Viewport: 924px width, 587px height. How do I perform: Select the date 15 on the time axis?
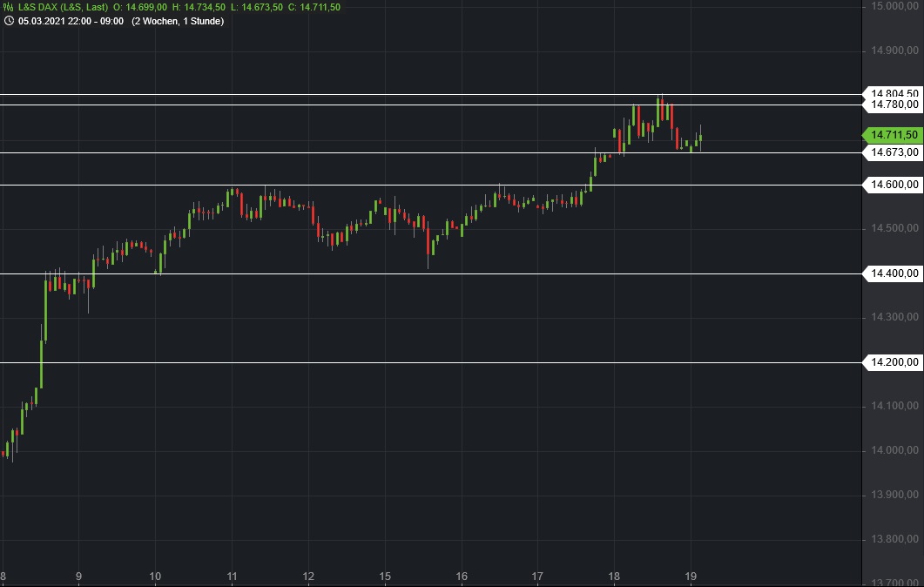pos(384,576)
